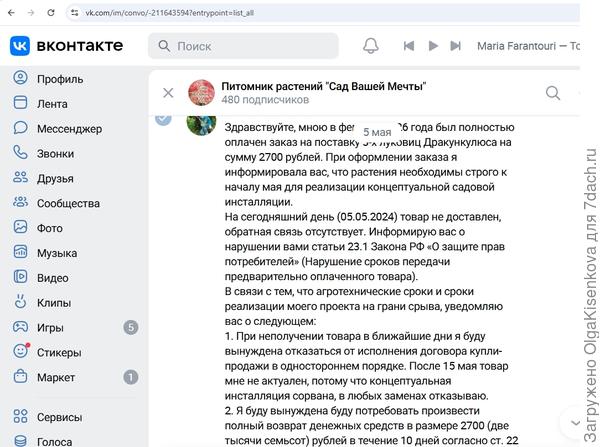The width and height of the screenshot is (600, 447).
Task: Click the 480 подписчиков link
Action: (x=265, y=100)
